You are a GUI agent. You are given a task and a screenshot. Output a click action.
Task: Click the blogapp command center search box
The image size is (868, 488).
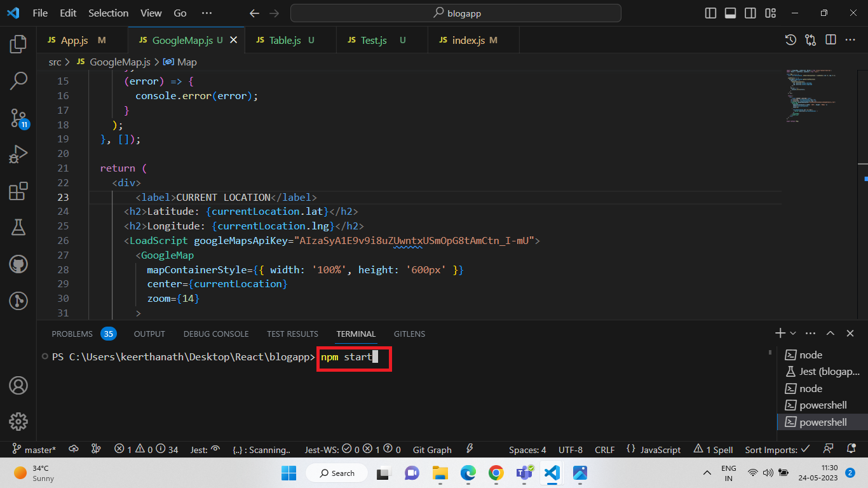tap(456, 13)
